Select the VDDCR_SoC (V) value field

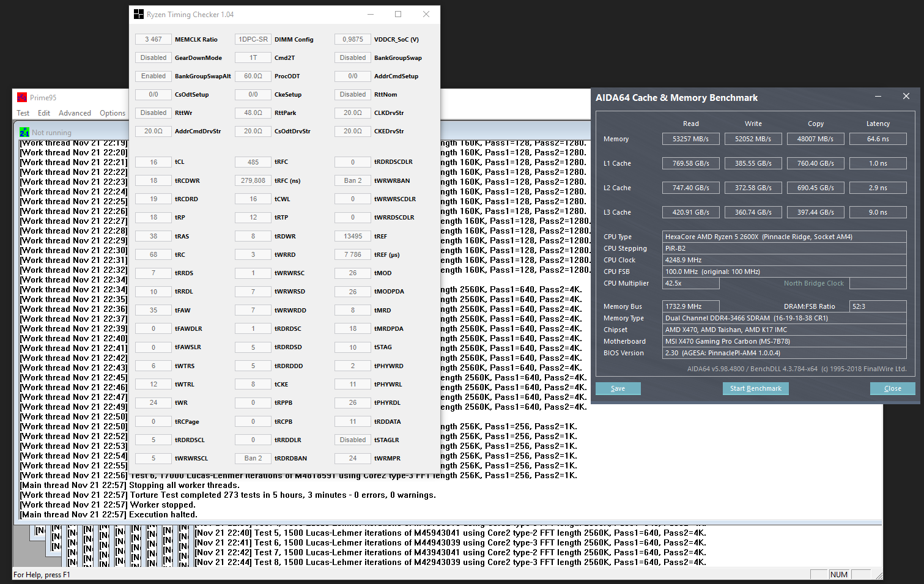click(353, 39)
